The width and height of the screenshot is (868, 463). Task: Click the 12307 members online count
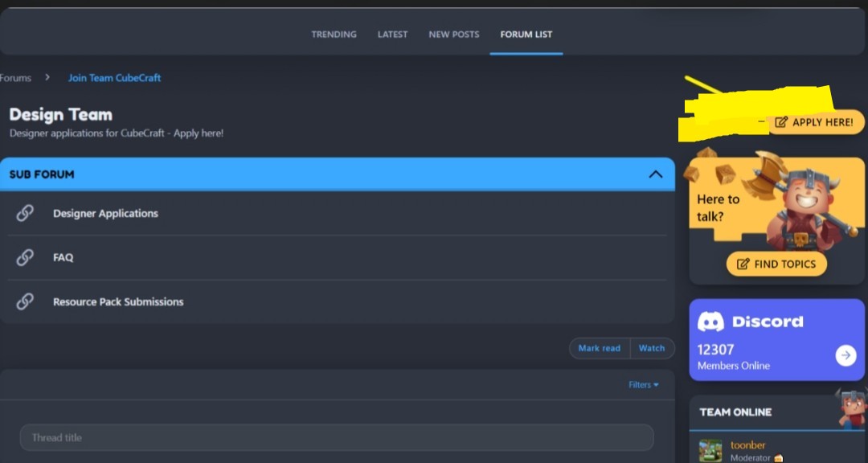click(716, 350)
